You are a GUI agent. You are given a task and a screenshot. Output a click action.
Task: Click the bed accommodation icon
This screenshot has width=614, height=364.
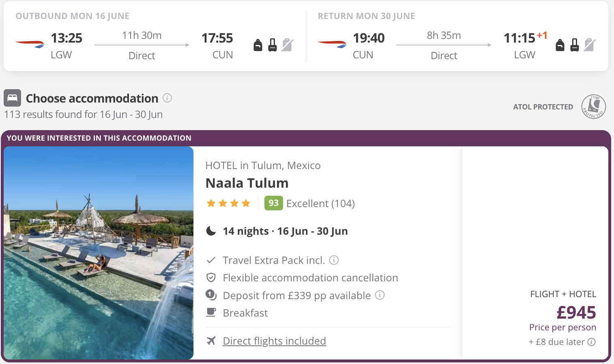tap(12, 98)
